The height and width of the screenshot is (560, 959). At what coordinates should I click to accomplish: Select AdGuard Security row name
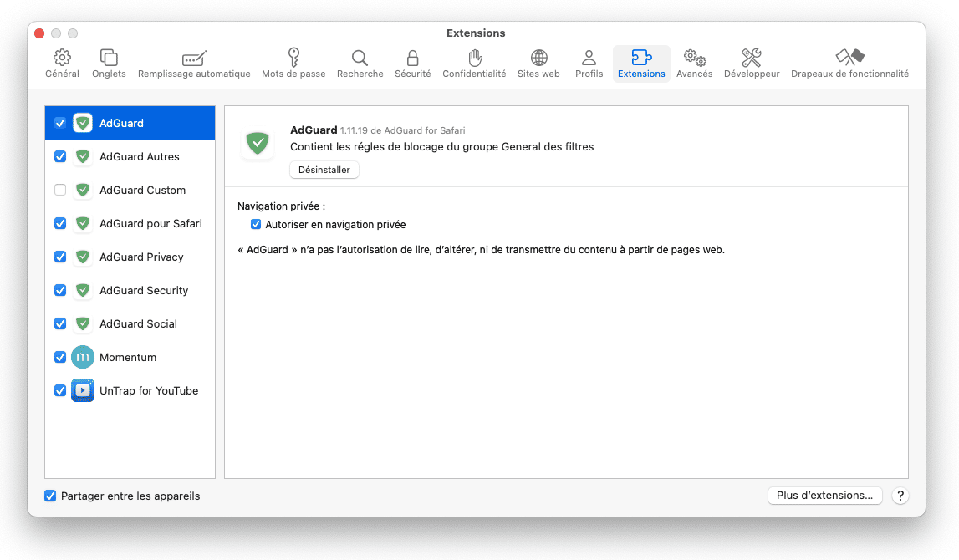[144, 290]
